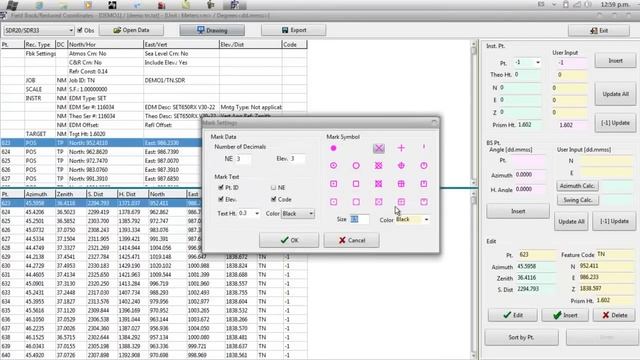
Task: Click the Cancel button in Mark Settings
Action: tap(351, 240)
